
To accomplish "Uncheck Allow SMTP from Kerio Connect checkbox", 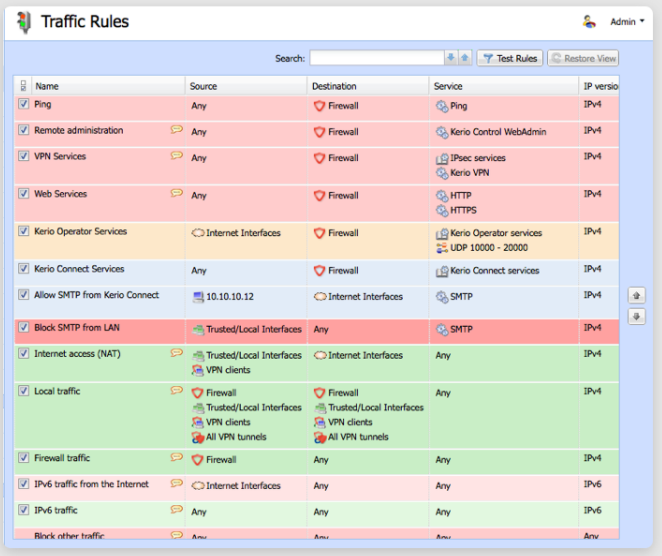I will [24, 295].
